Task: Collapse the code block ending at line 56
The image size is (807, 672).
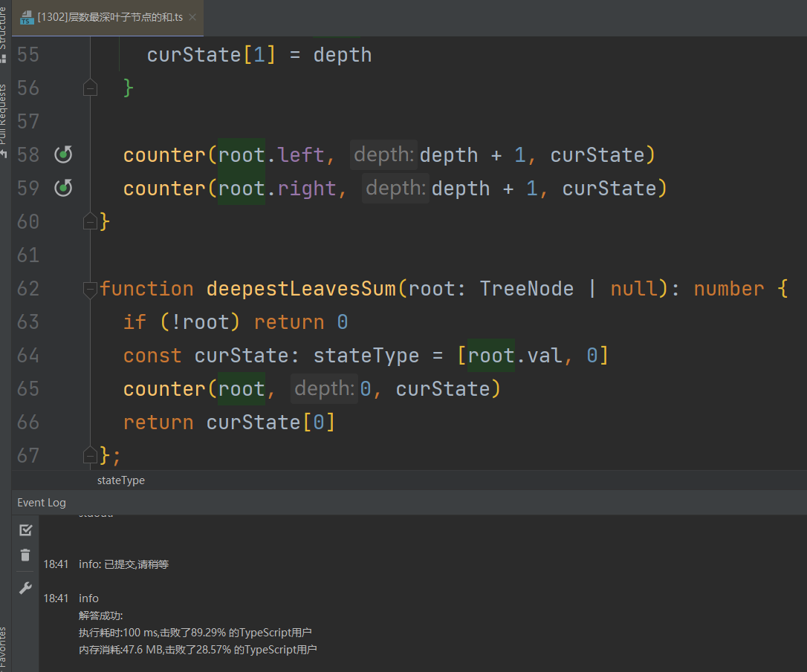Action: point(90,88)
